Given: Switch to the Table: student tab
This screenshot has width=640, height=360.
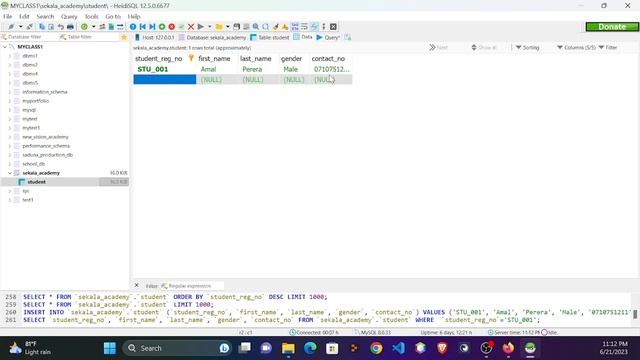Looking at the screenshot, I should click(x=269, y=37).
